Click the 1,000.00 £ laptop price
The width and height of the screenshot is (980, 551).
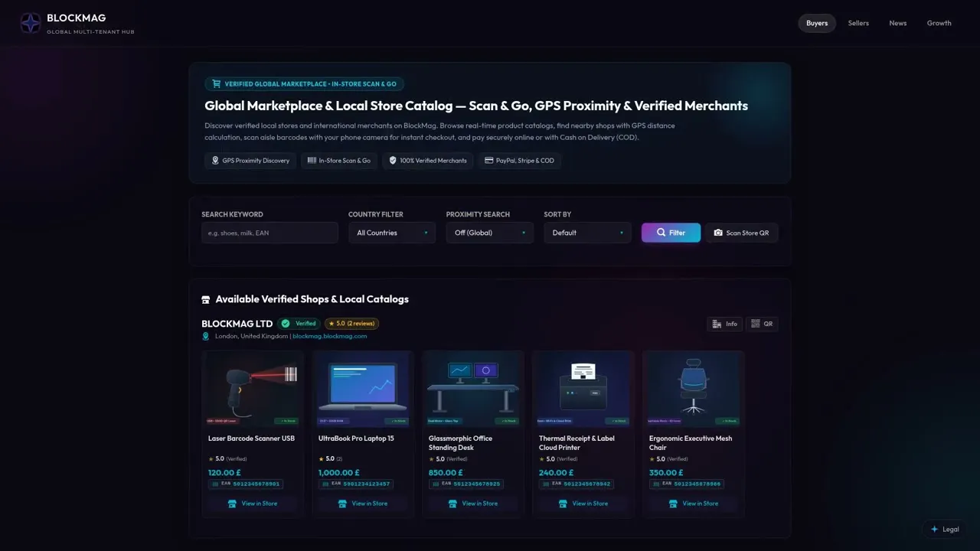click(x=339, y=473)
